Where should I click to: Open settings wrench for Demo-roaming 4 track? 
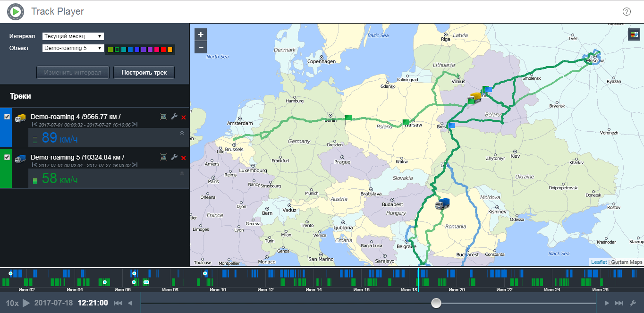pos(174,117)
